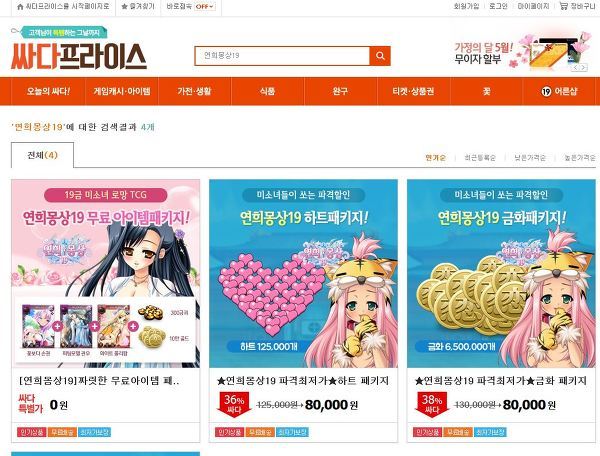The image size is (600, 456).
Task: Open the heart package product thumbnail
Action: click(303, 274)
